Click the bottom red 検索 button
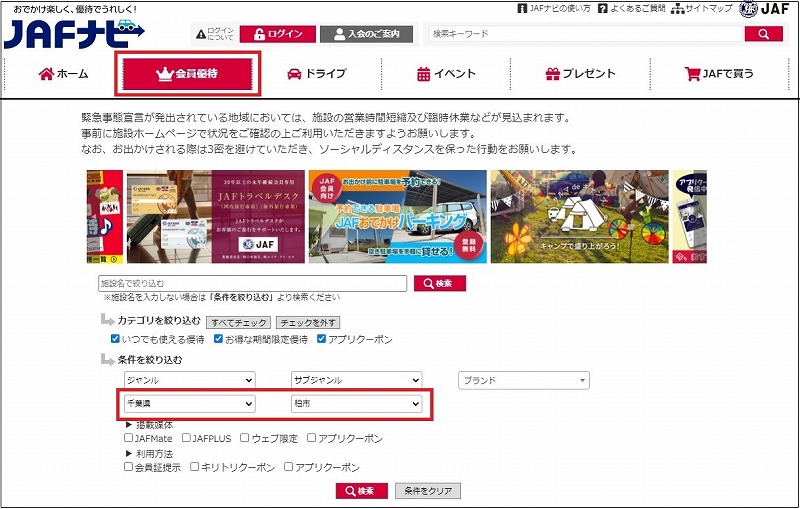Image resolution: width=800 pixels, height=509 pixels. pyautogui.click(x=361, y=491)
